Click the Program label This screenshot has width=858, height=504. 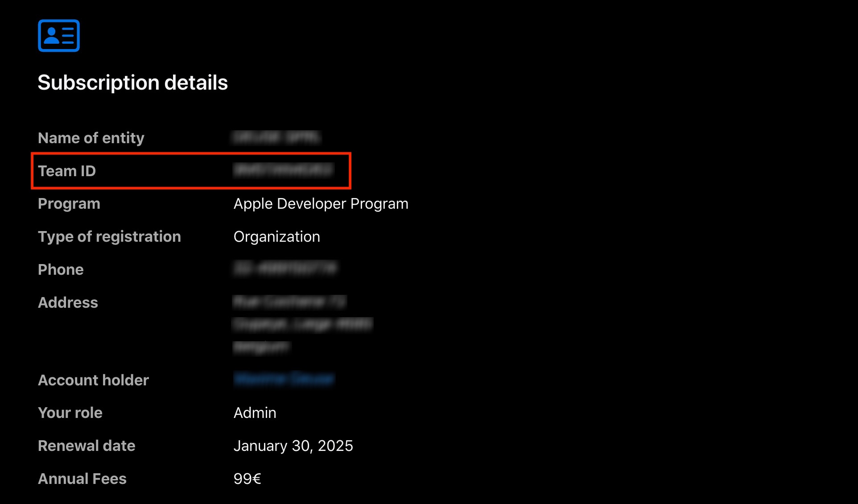click(x=69, y=204)
